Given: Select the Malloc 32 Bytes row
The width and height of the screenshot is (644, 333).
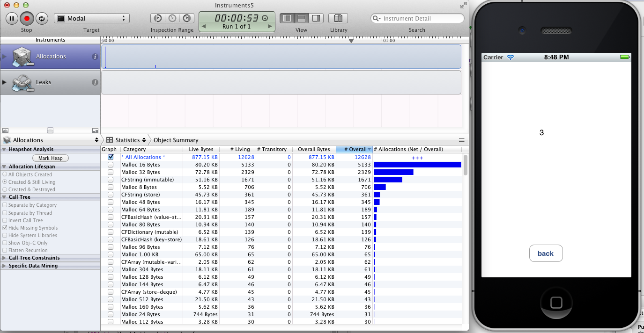Looking at the screenshot, I should click(281, 172).
